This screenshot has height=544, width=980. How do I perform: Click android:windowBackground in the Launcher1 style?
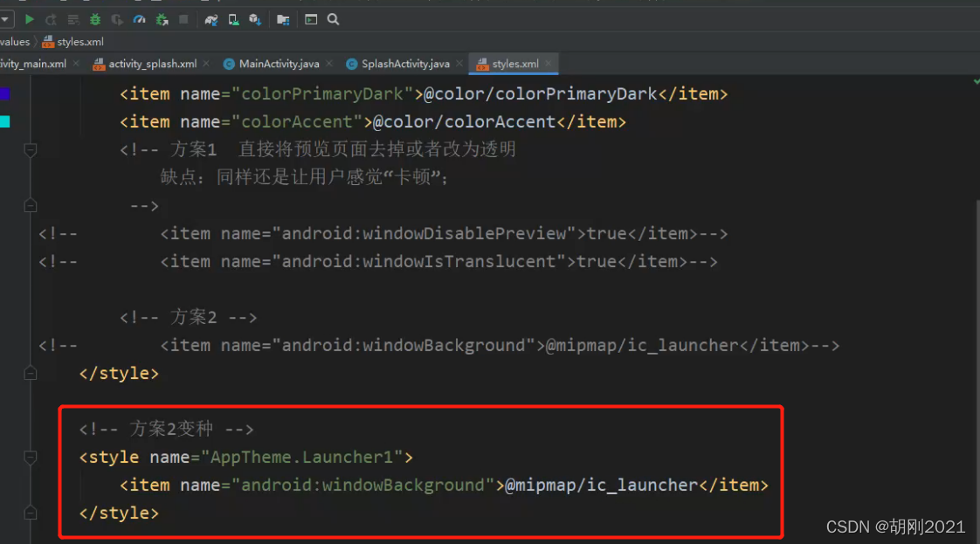363,485
